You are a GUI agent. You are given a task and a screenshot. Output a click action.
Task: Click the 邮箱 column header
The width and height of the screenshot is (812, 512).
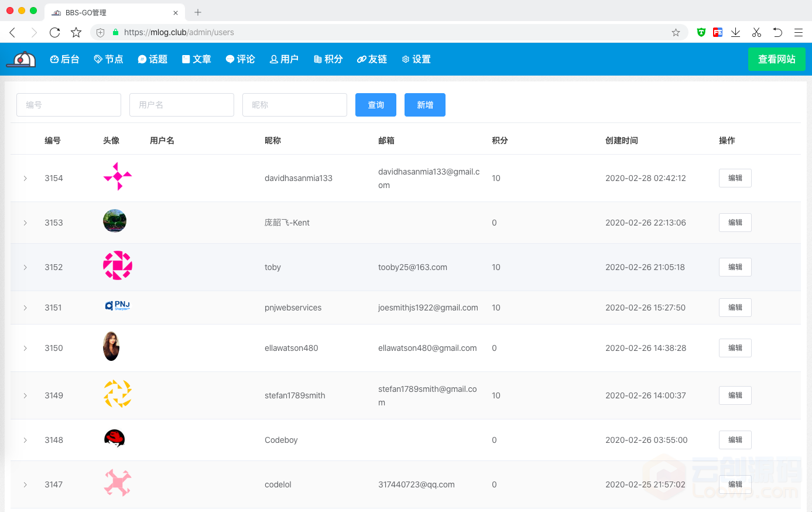point(386,141)
